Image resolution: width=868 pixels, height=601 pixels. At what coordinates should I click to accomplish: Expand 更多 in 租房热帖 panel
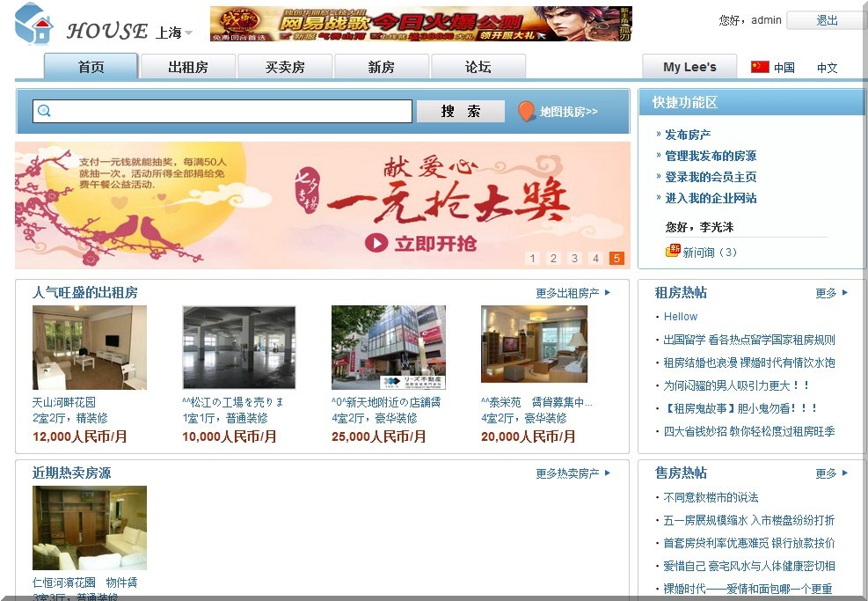pos(831,293)
